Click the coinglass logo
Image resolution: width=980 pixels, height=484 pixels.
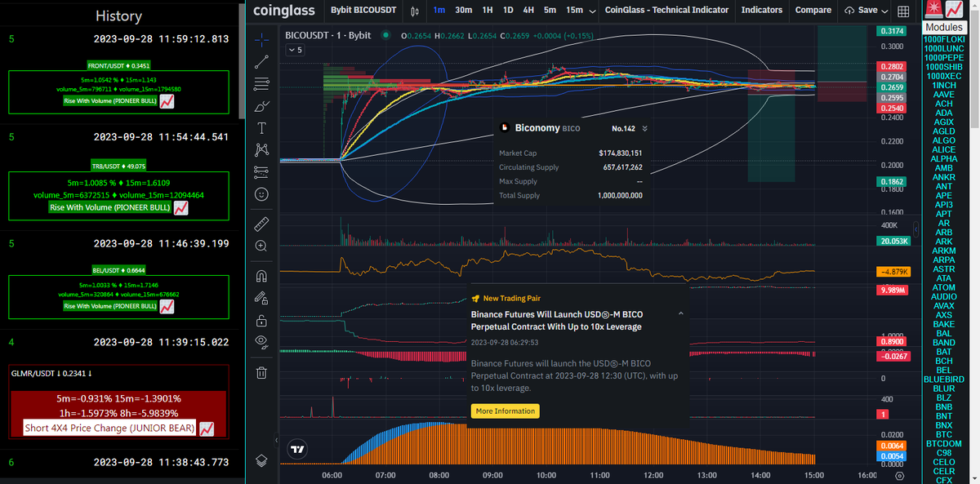(x=284, y=11)
